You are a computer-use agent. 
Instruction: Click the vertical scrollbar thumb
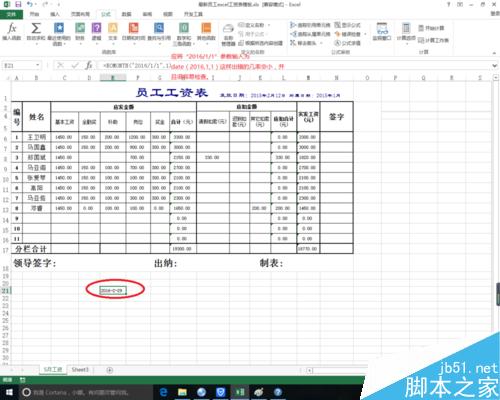[x=498, y=294]
